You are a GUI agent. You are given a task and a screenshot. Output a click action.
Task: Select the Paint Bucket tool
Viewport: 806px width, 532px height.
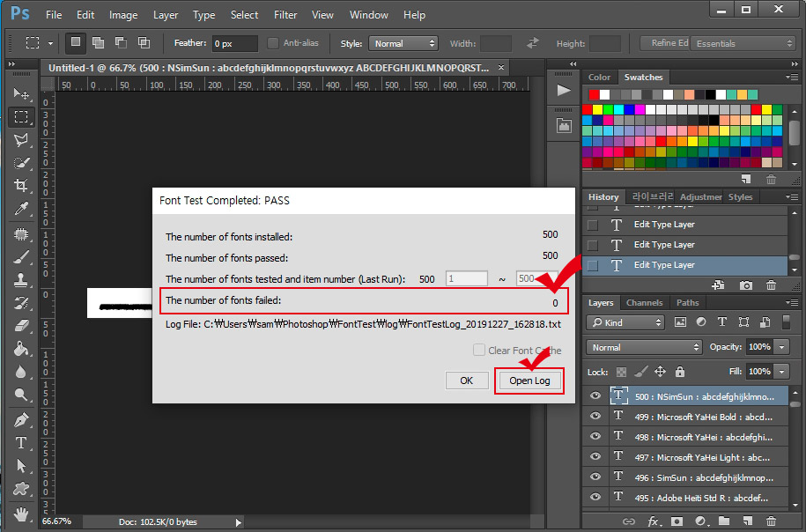(x=21, y=349)
